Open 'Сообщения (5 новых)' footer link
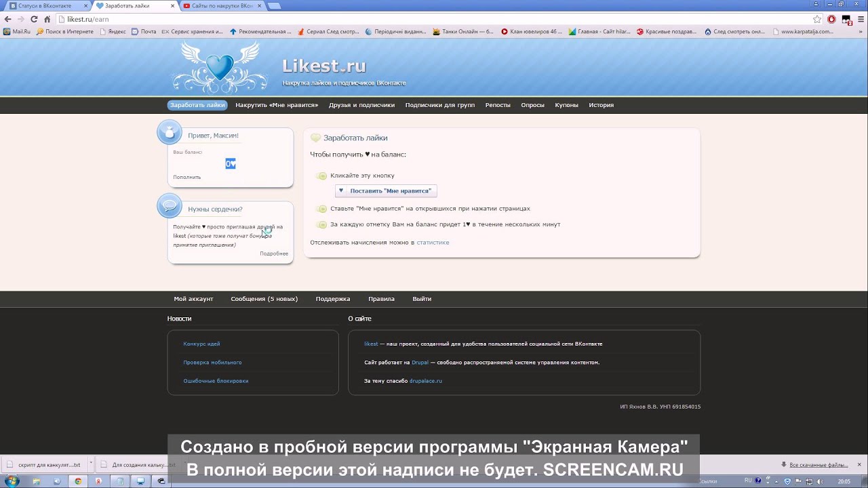 click(264, 299)
